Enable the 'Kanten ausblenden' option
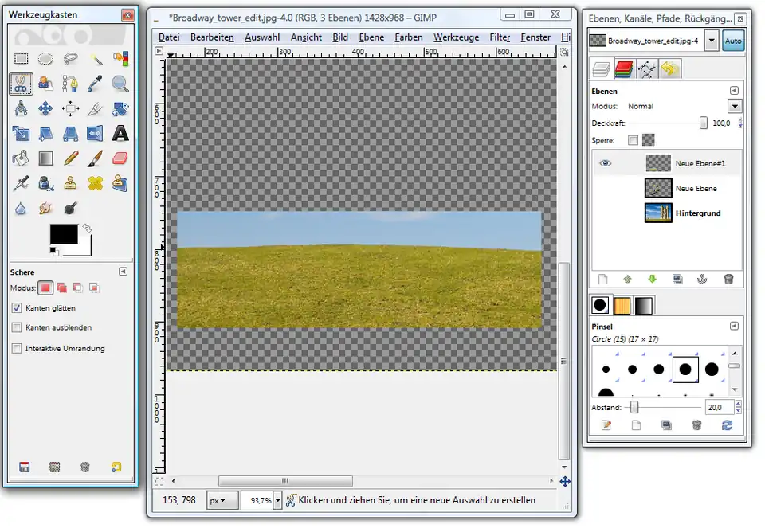 point(17,327)
